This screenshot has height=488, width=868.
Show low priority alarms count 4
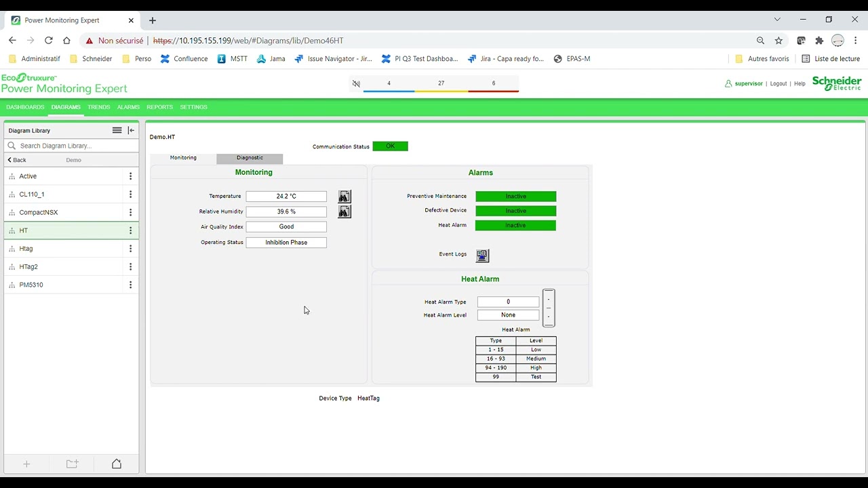(389, 85)
